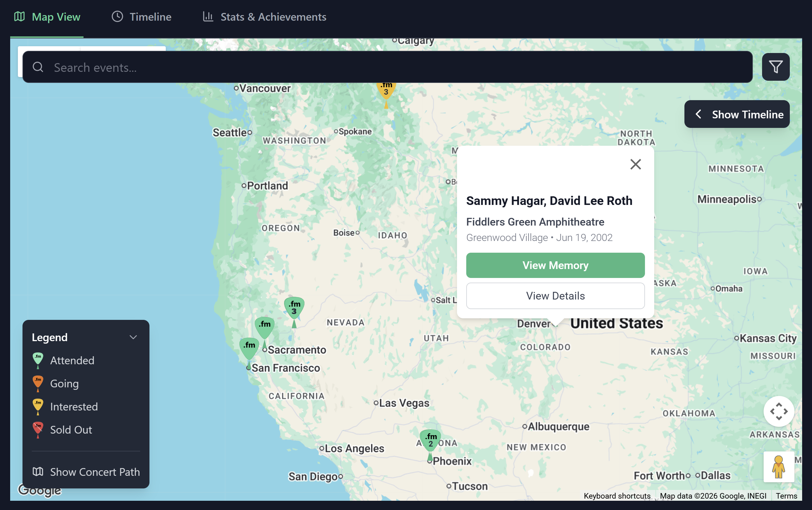The image size is (812, 510).
Task: Click the Attended legend entry
Action: (63, 360)
